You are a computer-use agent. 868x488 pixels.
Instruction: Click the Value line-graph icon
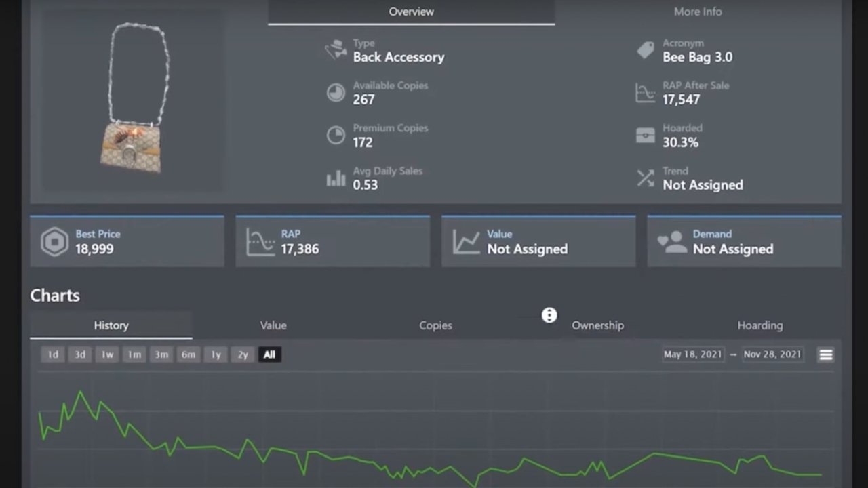tap(466, 242)
